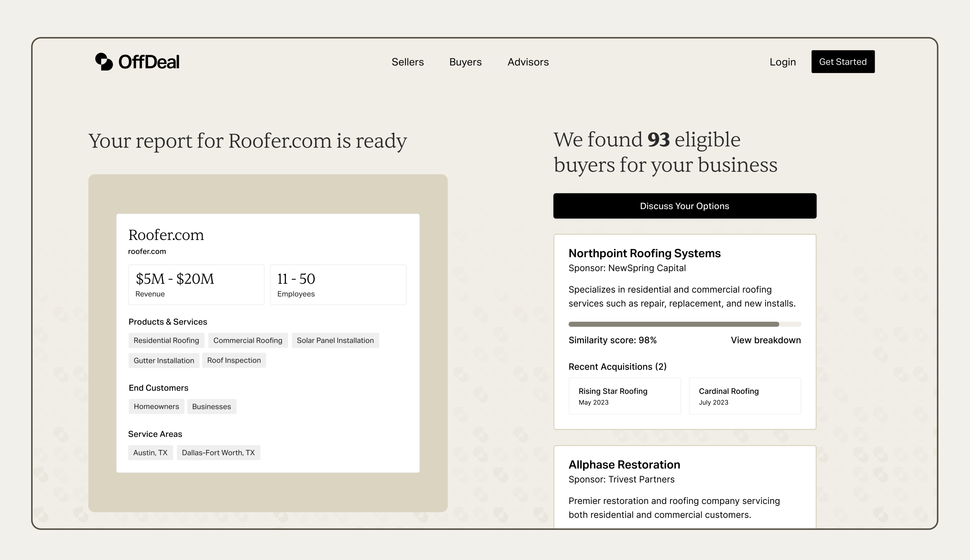This screenshot has width=970, height=560.
Task: Click the 11 - 50 Employees box
Action: pyautogui.click(x=338, y=285)
